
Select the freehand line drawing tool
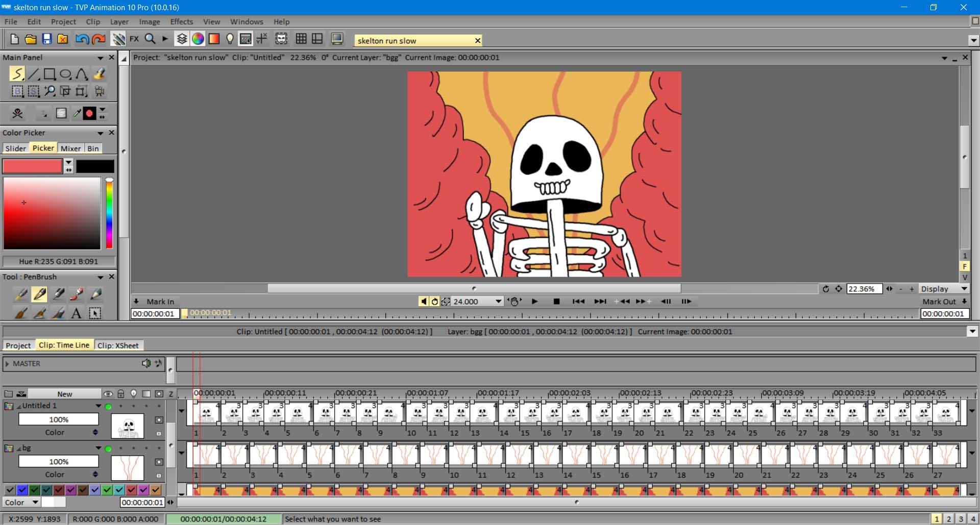[x=17, y=73]
